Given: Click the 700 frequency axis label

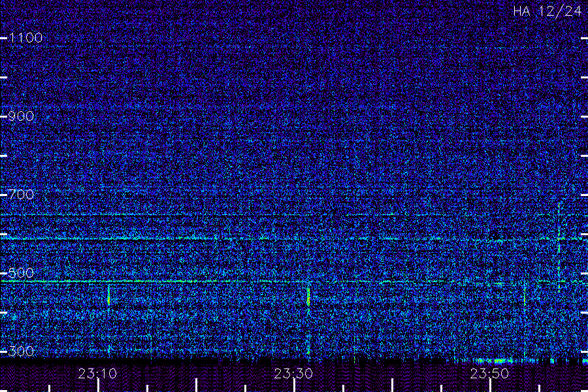Looking at the screenshot, I should (x=21, y=195).
